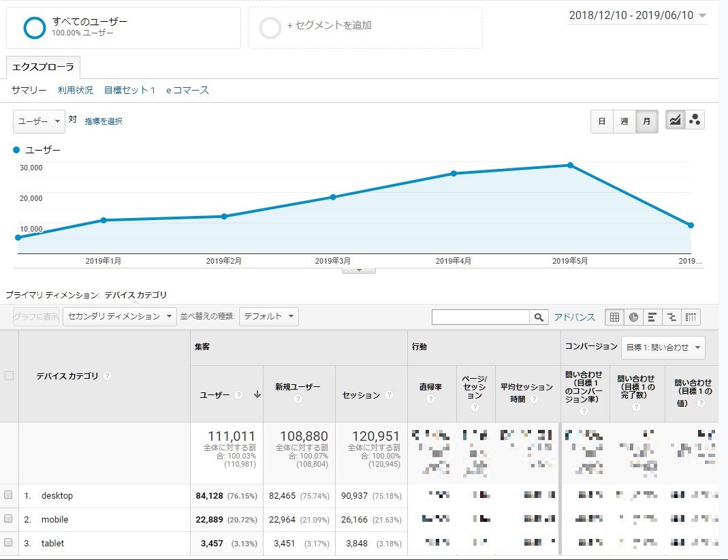This screenshot has width=728, height=560.
Task: Check the mobile row checkbox
Action: pyautogui.click(x=9, y=519)
